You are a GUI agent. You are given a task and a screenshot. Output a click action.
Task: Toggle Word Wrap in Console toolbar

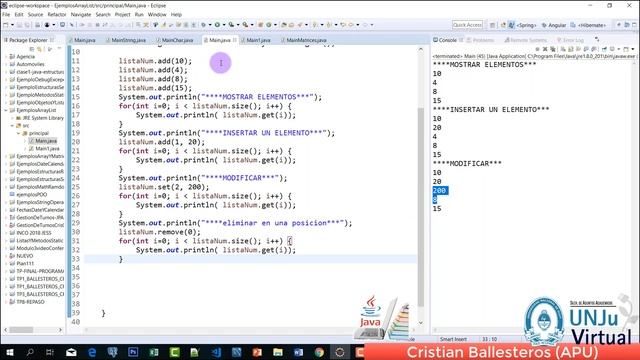579,49
